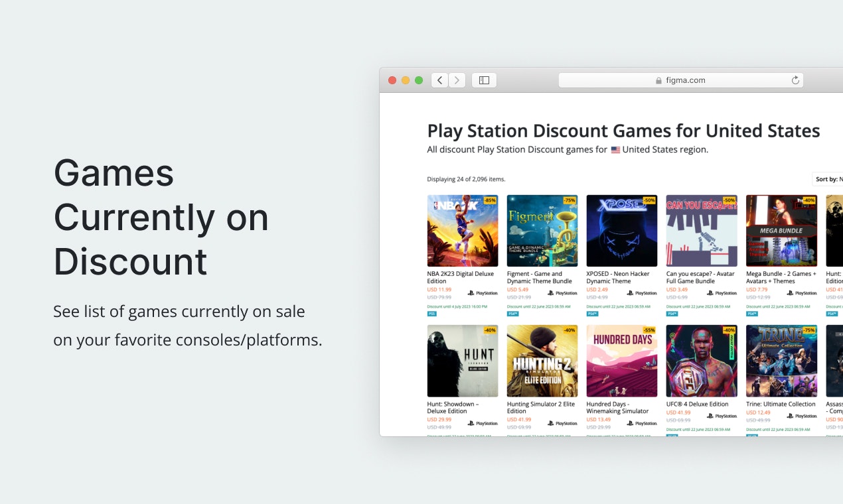Click the -50% badge on XPOSED
843x504 pixels.
pyautogui.click(x=649, y=200)
